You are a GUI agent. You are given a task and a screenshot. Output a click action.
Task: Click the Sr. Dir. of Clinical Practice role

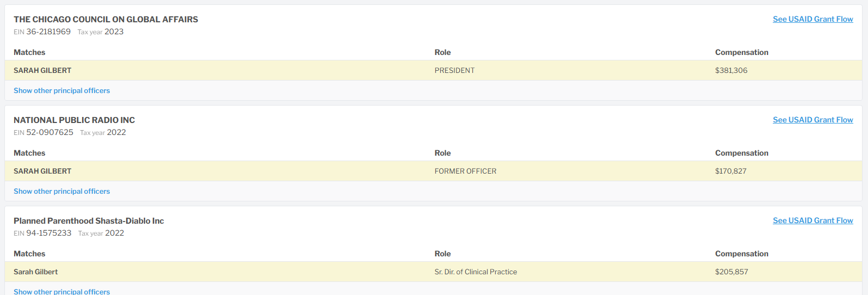click(476, 272)
